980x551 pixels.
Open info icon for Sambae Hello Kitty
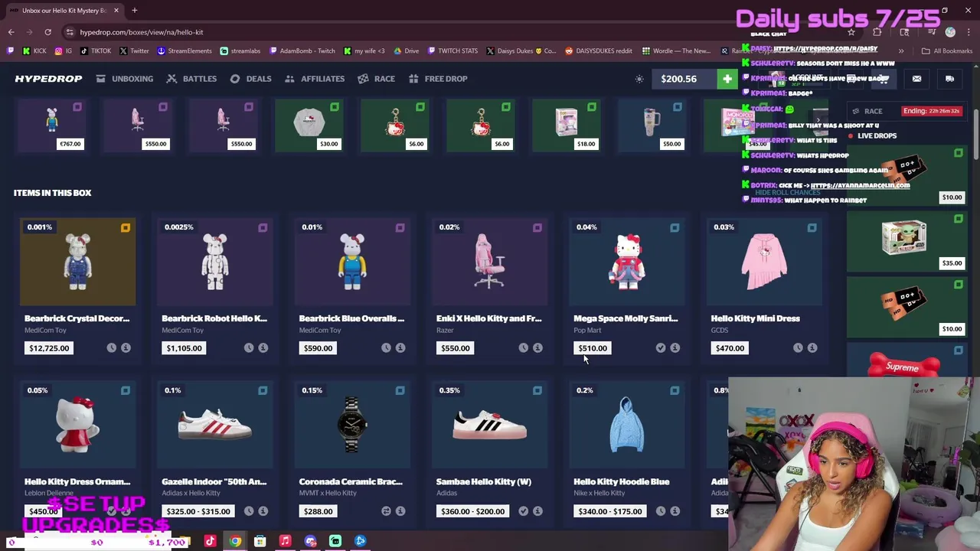click(x=537, y=511)
